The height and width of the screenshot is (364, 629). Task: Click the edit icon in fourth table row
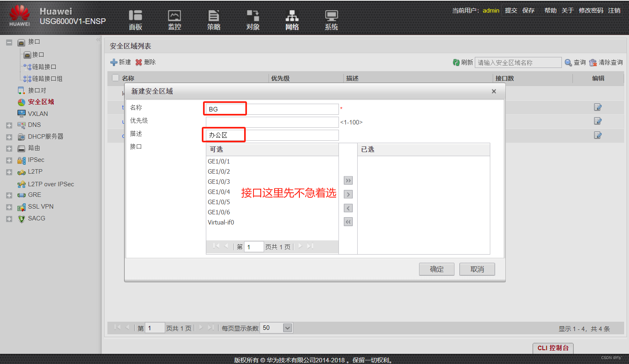pos(598,135)
